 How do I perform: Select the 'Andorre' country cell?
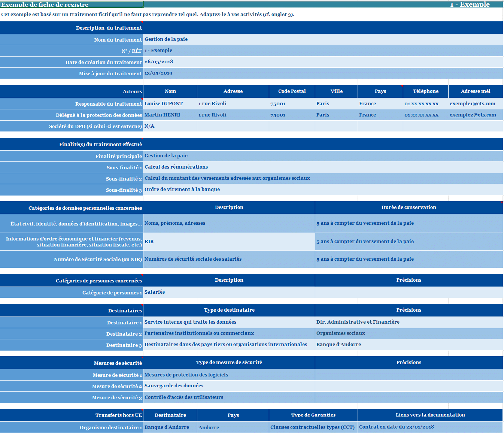tap(233, 427)
